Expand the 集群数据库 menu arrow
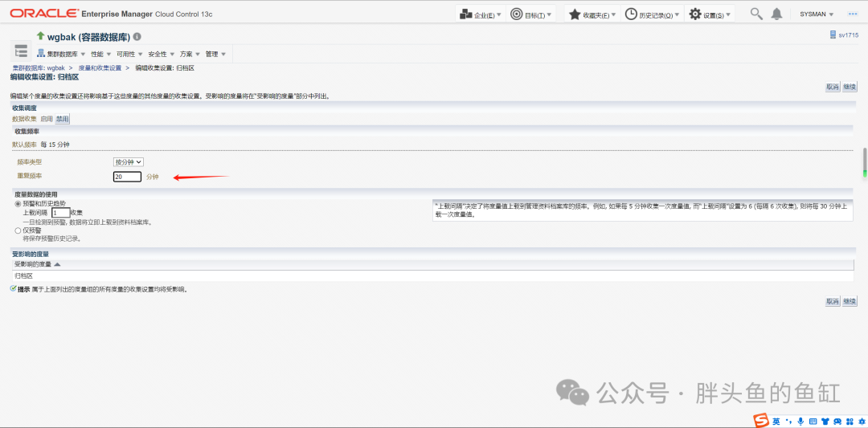Screen dimensions: 868x428 [83, 54]
